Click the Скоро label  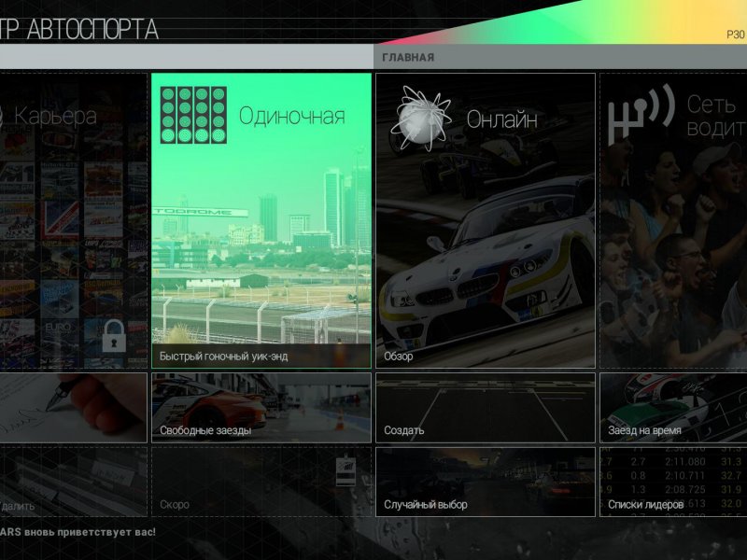tap(175, 505)
